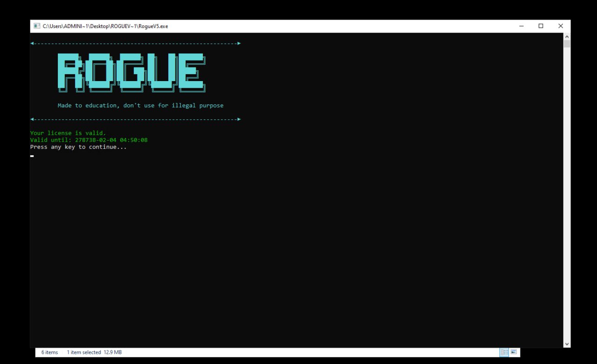The width and height of the screenshot is (597, 364).
Task: Click the "Press any key to continue..." prompt
Action: pyautogui.click(x=78, y=147)
